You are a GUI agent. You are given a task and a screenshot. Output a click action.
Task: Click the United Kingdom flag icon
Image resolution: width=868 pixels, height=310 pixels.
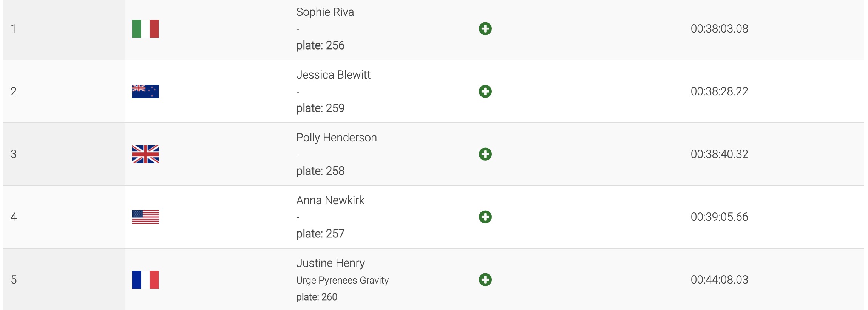pyautogui.click(x=145, y=154)
